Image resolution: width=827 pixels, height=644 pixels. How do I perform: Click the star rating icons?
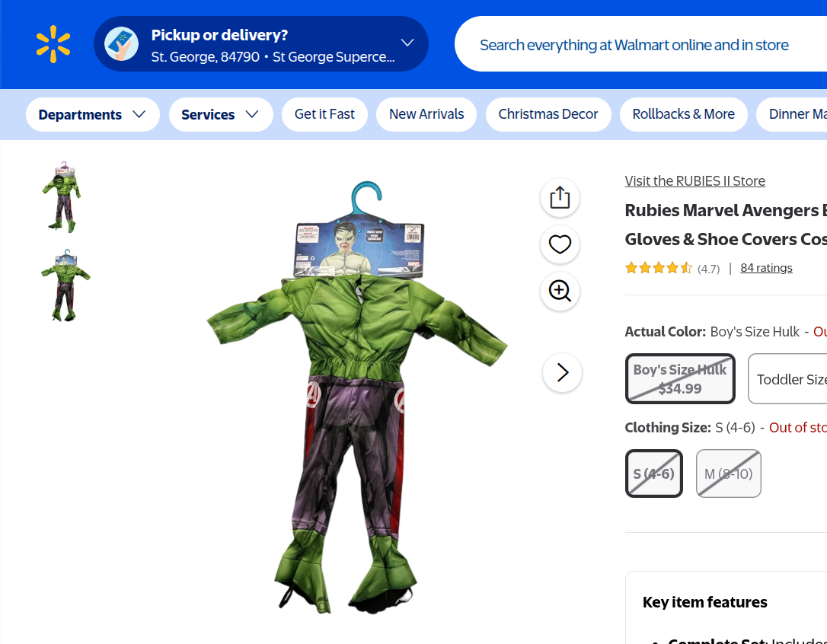pyautogui.click(x=659, y=268)
